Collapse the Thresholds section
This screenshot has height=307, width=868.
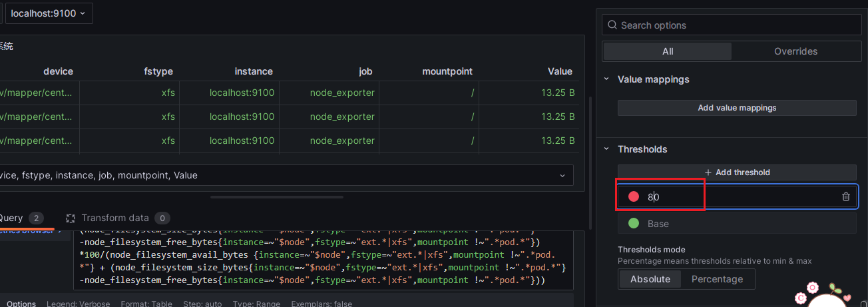coord(606,149)
